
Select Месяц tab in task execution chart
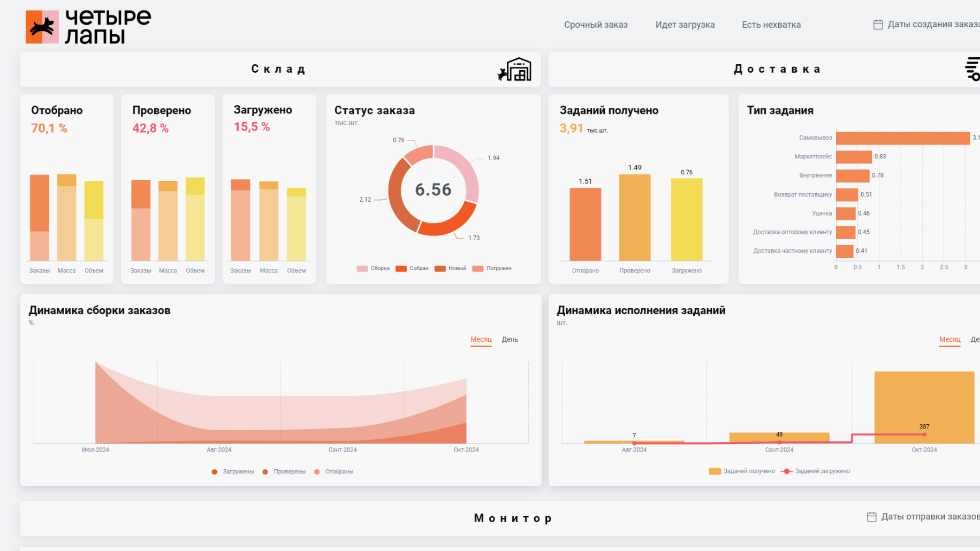pyautogui.click(x=949, y=340)
